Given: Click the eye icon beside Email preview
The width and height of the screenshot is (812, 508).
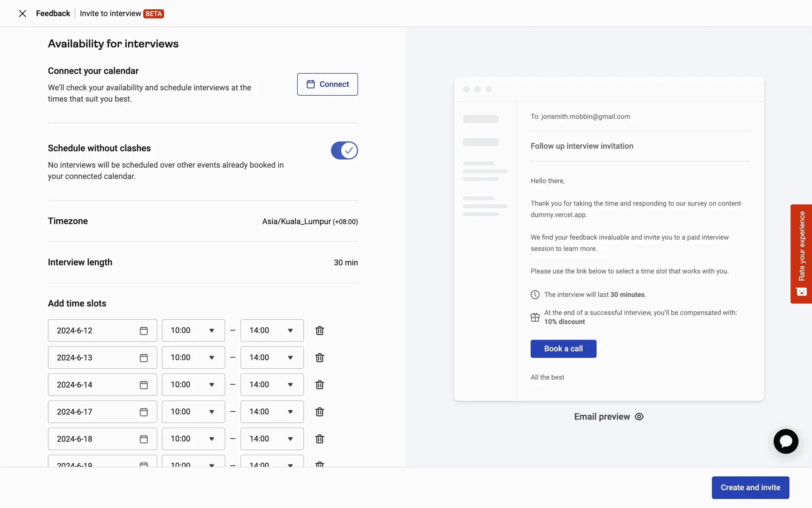Looking at the screenshot, I should click(639, 417).
